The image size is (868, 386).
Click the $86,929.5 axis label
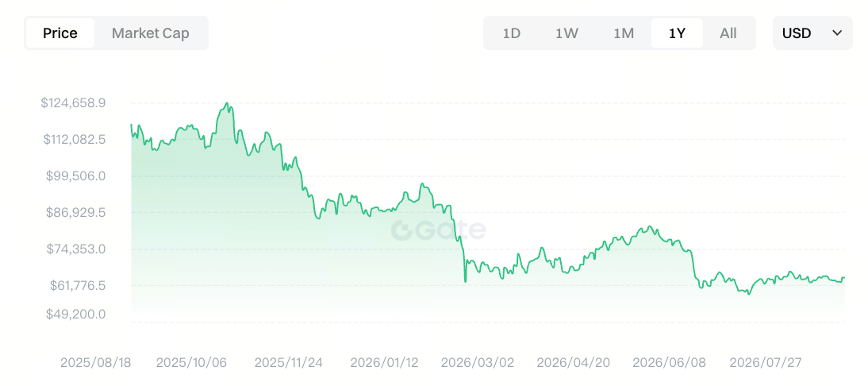(76, 212)
